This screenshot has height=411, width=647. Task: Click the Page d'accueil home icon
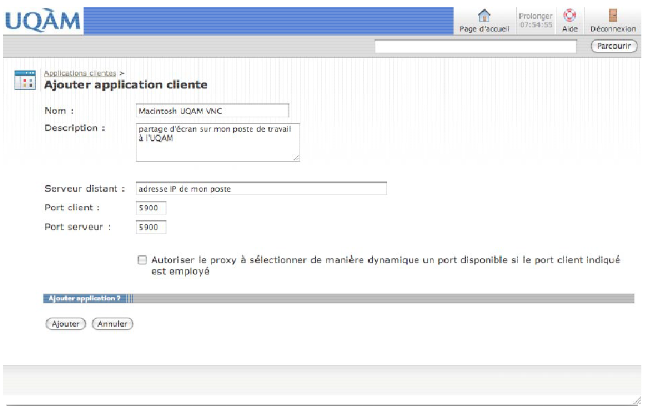coord(484,16)
